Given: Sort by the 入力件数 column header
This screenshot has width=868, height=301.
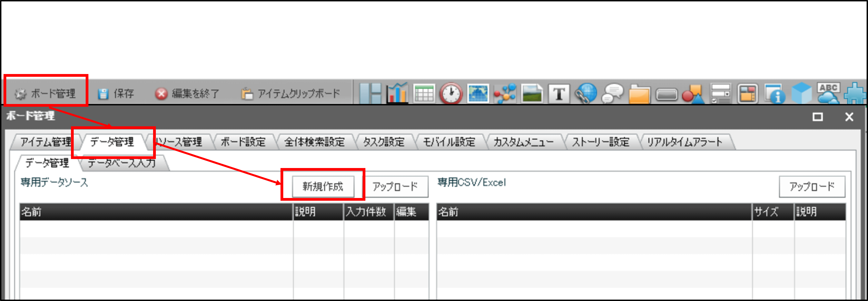Looking at the screenshot, I should 368,212.
